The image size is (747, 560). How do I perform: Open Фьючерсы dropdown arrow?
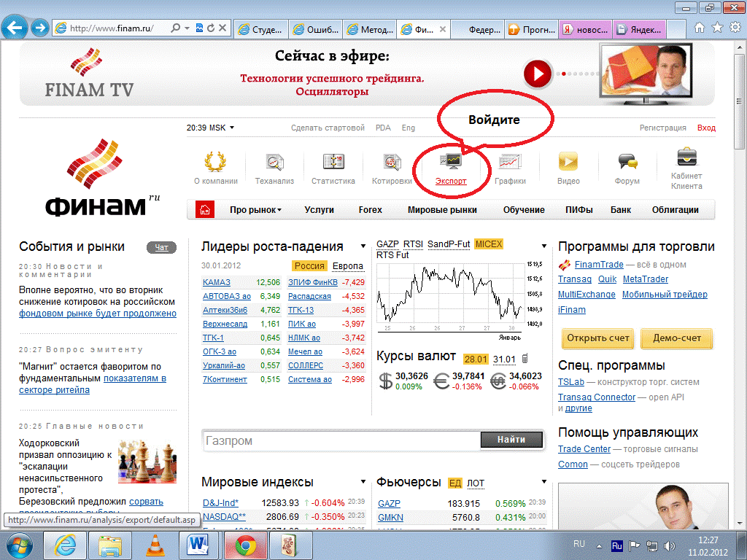tap(544, 482)
